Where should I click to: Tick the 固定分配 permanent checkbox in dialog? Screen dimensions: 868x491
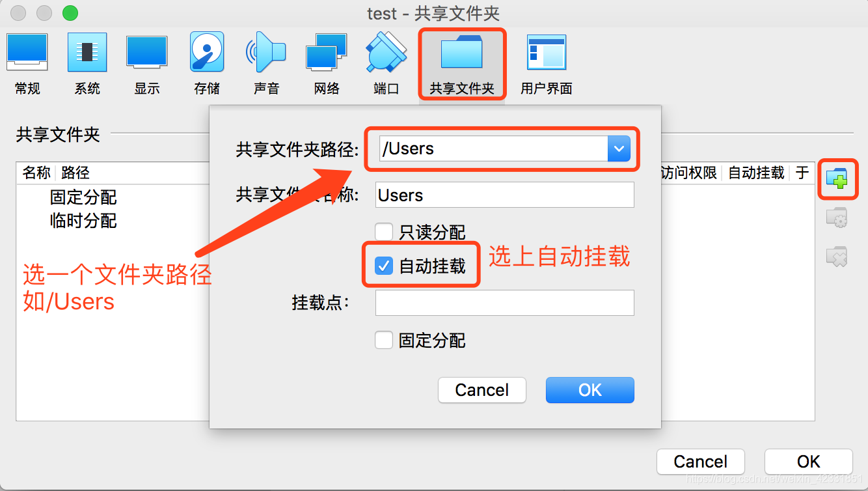click(384, 340)
